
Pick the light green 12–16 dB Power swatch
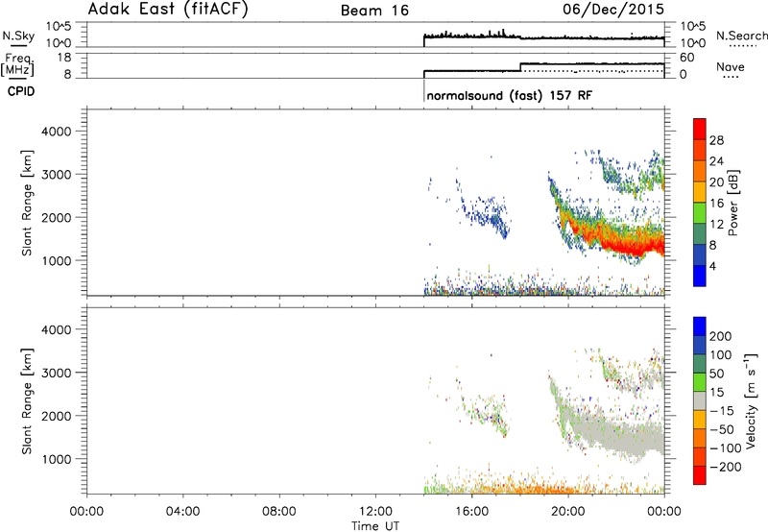pos(700,213)
